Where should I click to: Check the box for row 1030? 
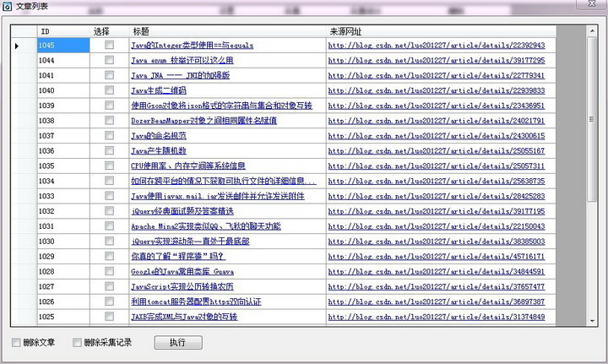pyautogui.click(x=109, y=241)
